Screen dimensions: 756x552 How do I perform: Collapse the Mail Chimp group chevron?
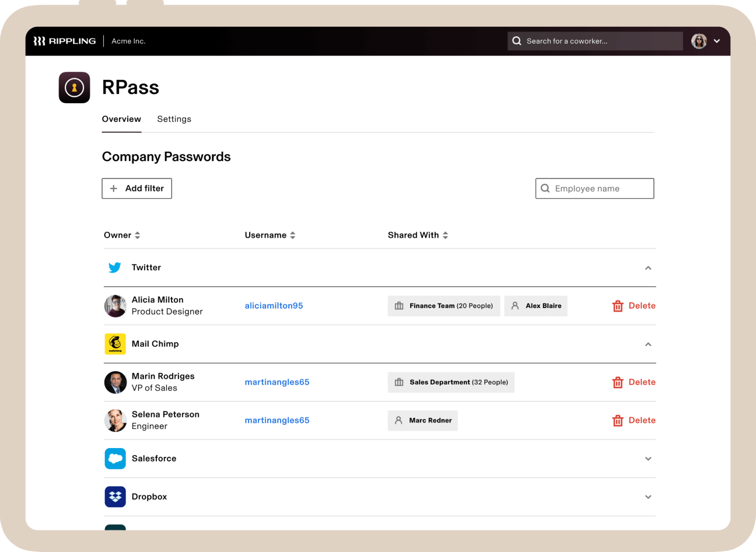coord(648,344)
